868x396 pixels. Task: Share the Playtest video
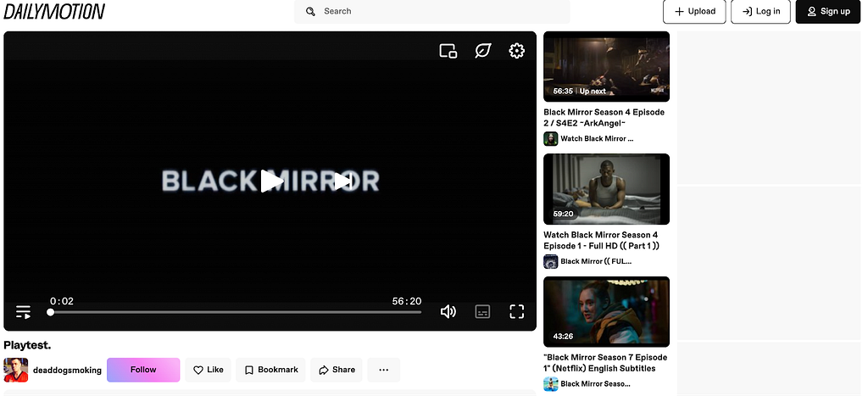337,370
